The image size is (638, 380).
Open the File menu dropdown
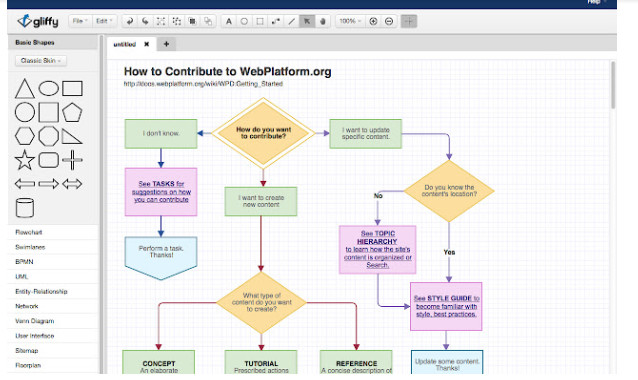click(x=79, y=21)
